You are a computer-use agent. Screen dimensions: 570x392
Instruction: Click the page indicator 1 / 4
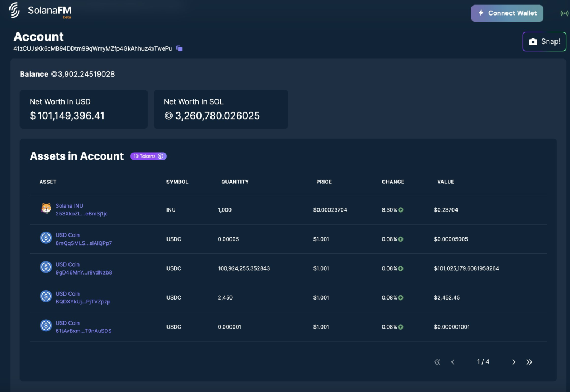[483, 362]
